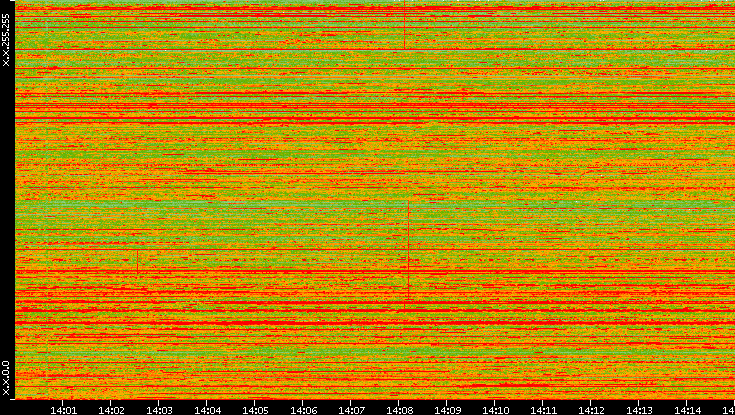Click the 14:14 time axis label

coord(687,410)
